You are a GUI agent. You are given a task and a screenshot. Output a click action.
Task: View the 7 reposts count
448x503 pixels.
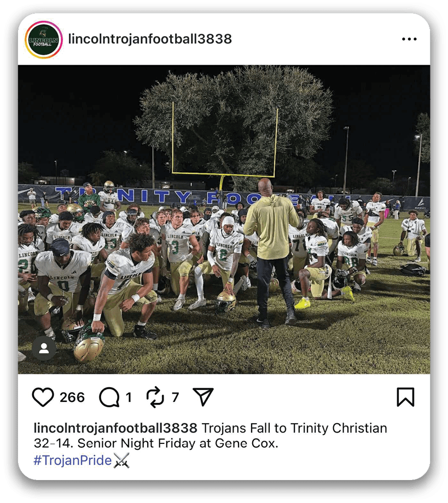(x=175, y=397)
